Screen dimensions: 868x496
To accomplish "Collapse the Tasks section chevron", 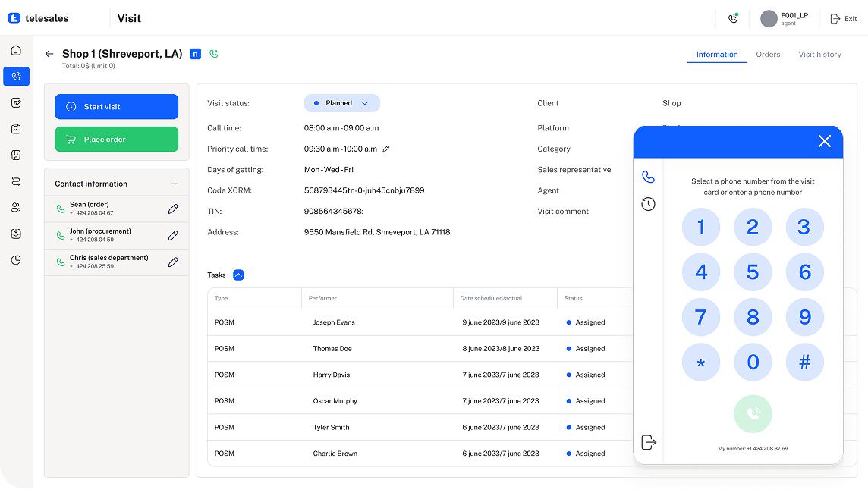I will [x=238, y=275].
